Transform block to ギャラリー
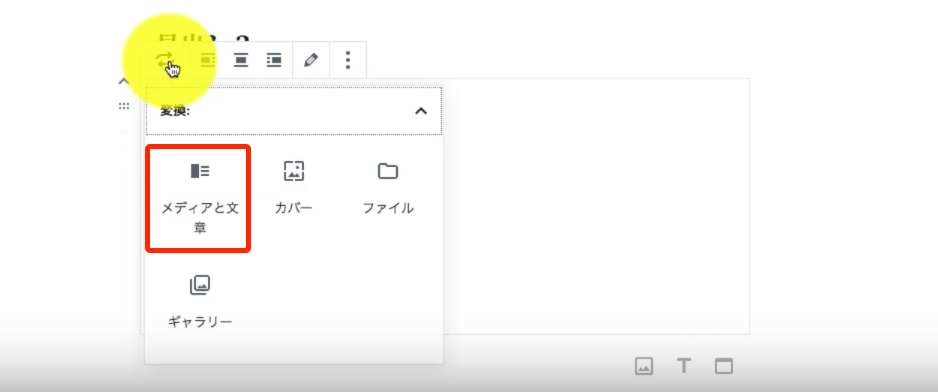This screenshot has height=392, width=938. 200,302
